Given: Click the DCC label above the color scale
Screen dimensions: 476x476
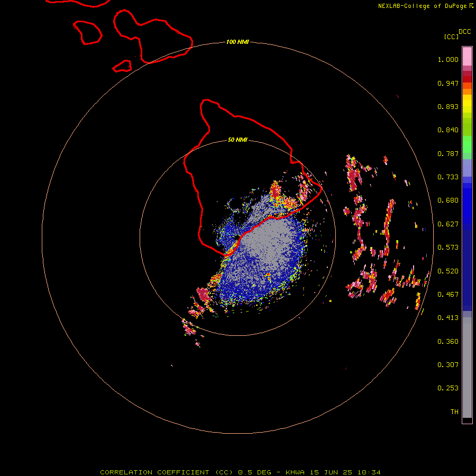Looking at the screenshot, I should pos(465,32).
